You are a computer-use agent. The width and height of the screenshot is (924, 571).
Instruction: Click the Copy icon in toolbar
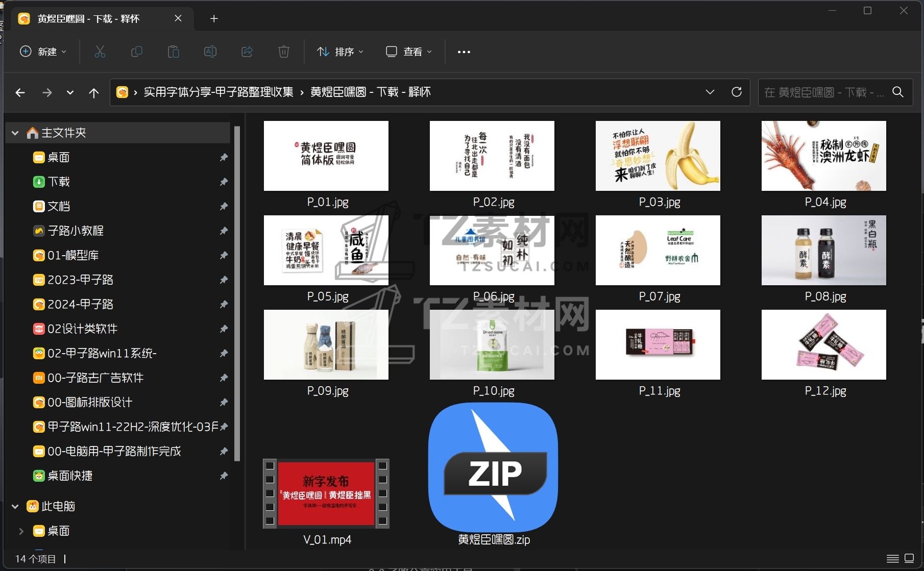(137, 52)
